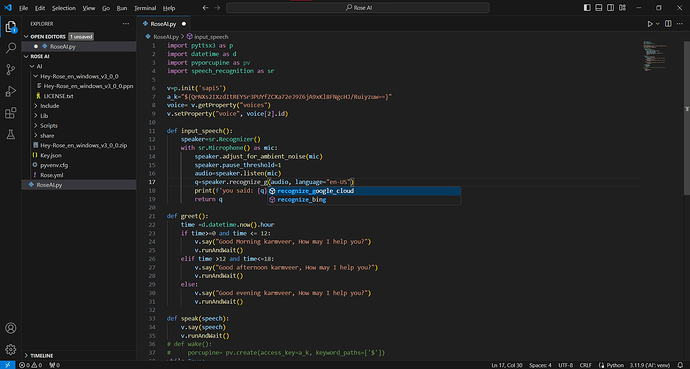The height and width of the screenshot is (369, 690).
Task: Open the Explorer view in activity bar
Action: pyautogui.click(x=11, y=27)
